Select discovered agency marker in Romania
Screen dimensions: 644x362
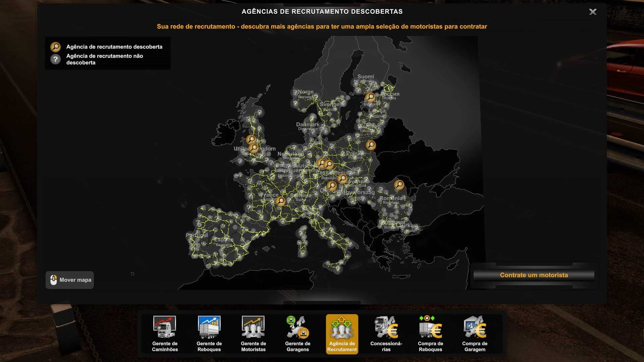click(x=399, y=184)
